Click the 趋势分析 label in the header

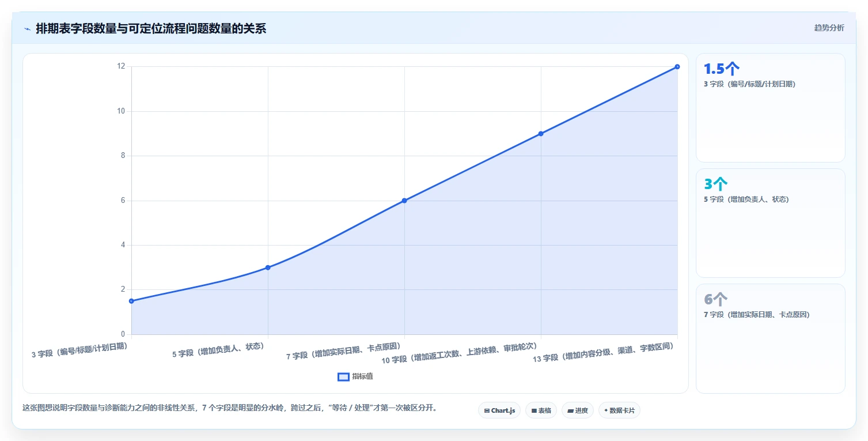point(829,28)
